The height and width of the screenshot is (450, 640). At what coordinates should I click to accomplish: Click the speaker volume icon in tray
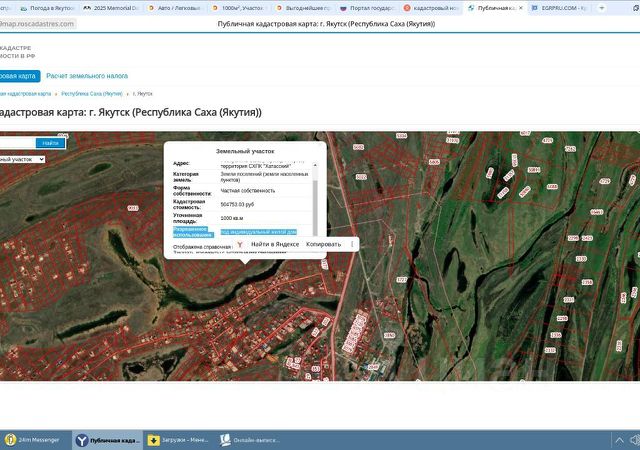[635, 440]
